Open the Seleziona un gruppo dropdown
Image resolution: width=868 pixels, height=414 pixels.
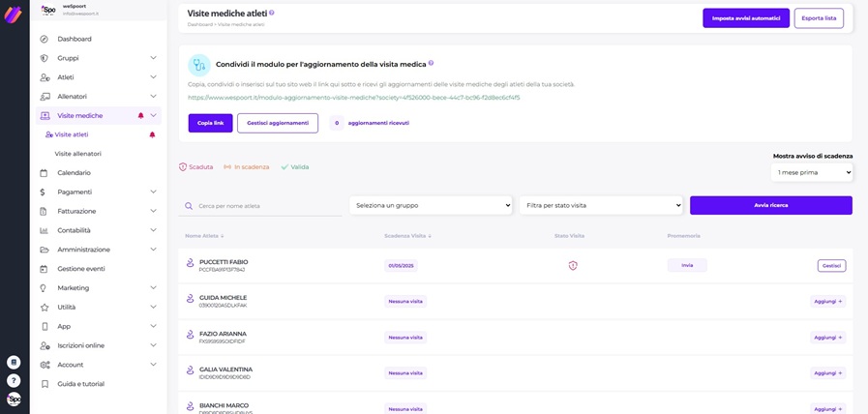point(431,205)
